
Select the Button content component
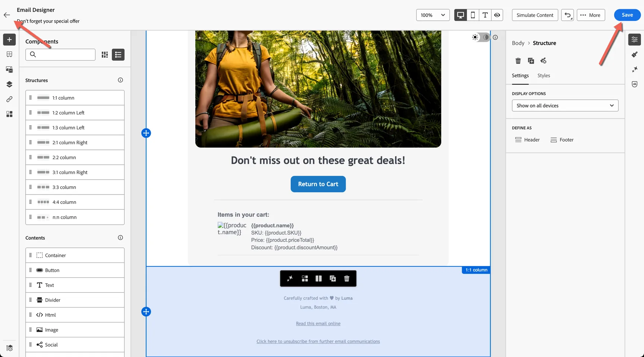point(75,270)
